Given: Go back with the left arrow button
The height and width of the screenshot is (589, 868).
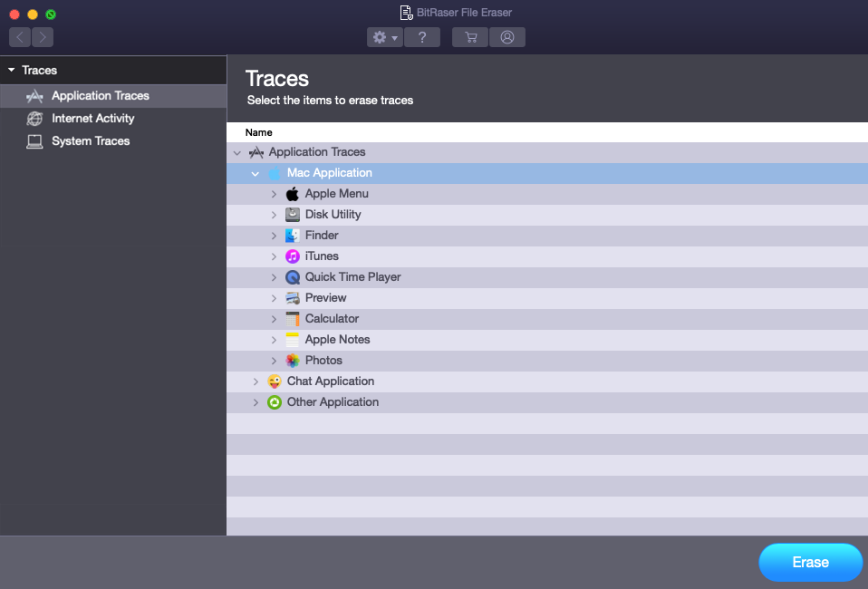Looking at the screenshot, I should click(x=20, y=37).
